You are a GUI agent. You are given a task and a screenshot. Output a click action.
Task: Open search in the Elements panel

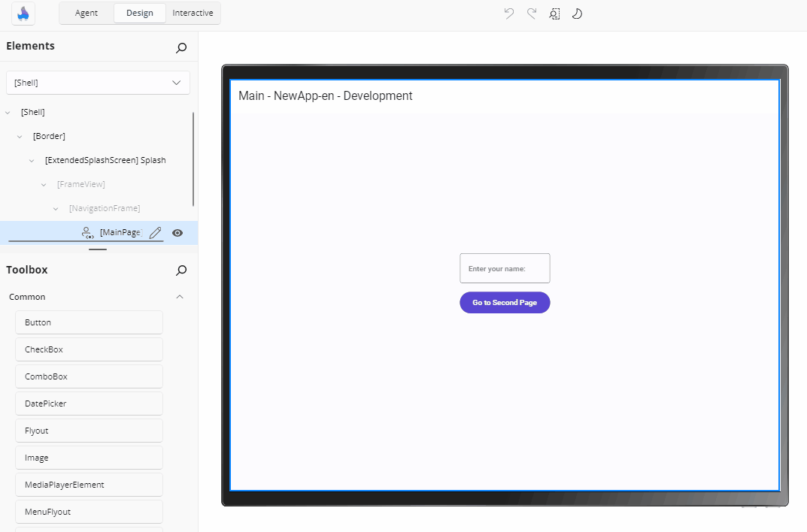(x=181, y=47)
